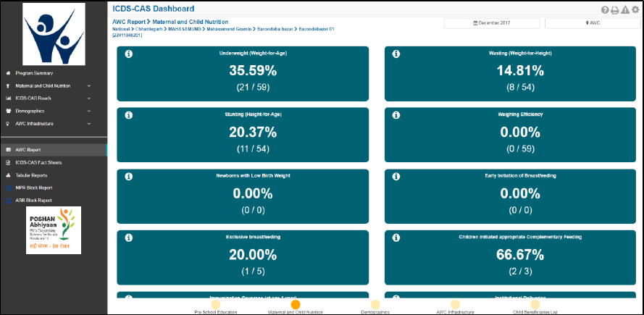
Task: Click Mahasamund Gramin breadcrumb link
Action: (229, 30)
